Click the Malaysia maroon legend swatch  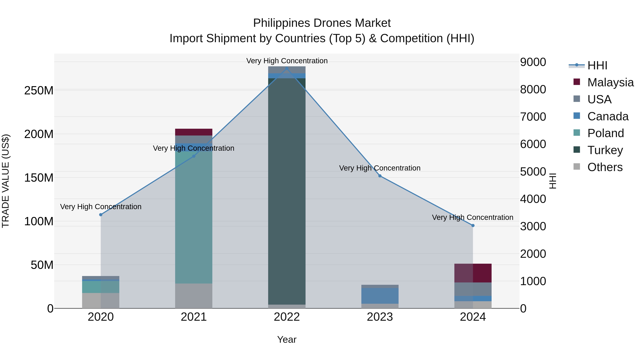(577, 82)
